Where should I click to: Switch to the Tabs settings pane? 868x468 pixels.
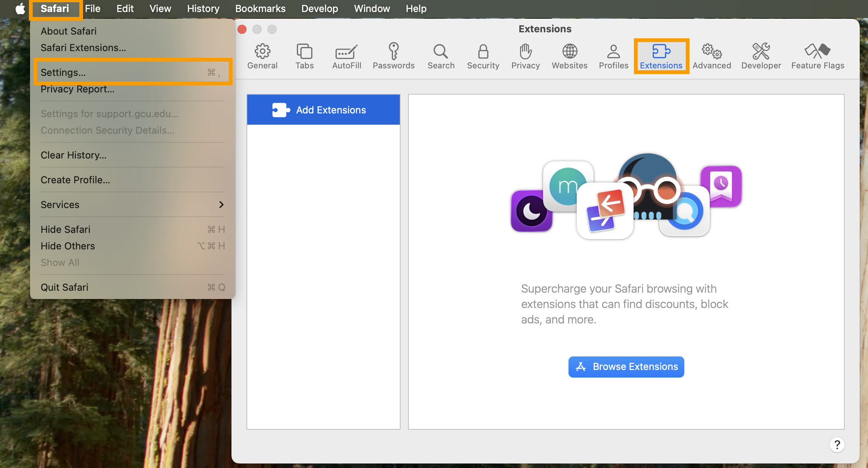[x=304, y=56]
